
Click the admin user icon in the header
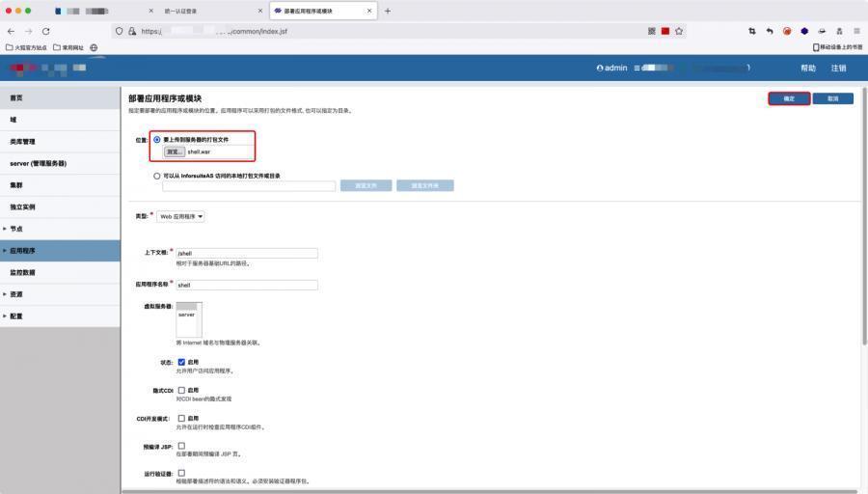600,69
